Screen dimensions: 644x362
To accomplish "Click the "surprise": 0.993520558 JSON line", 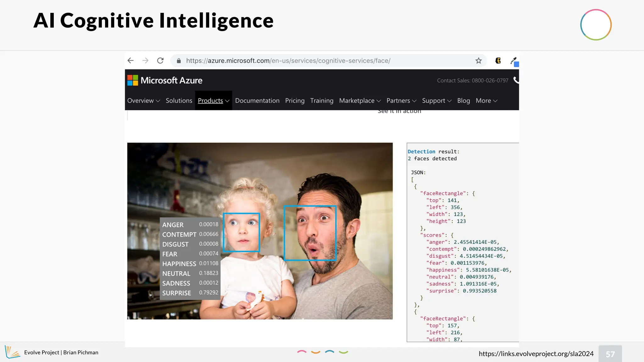I will click(461, 291).
